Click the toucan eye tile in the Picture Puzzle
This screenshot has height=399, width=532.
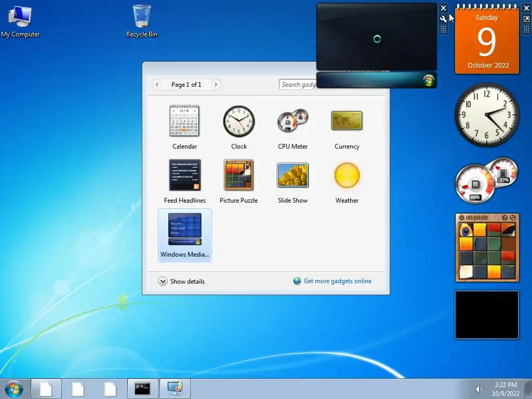click(x=466, y=230)
